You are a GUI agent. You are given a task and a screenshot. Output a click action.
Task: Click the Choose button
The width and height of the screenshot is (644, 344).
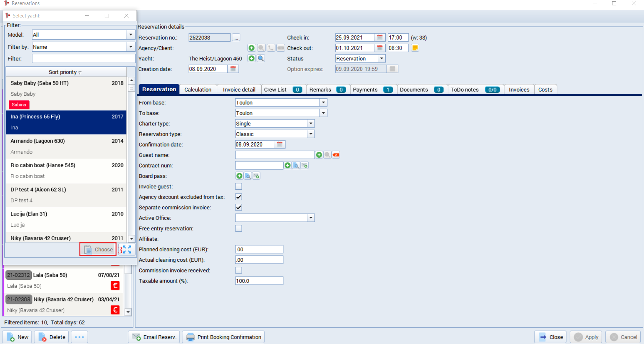(98, 249)
